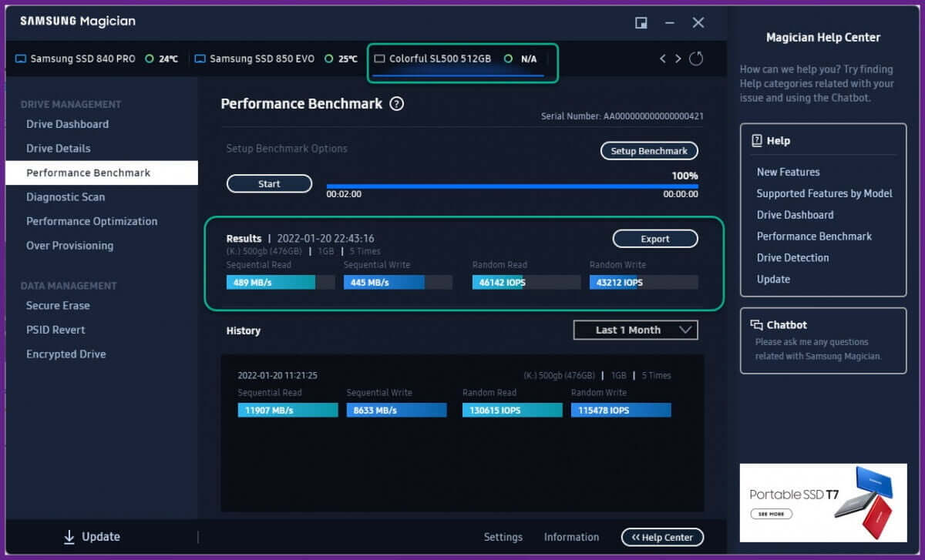Click the 115478 IOPS history Random Write bar

click(x=621, y=411)
